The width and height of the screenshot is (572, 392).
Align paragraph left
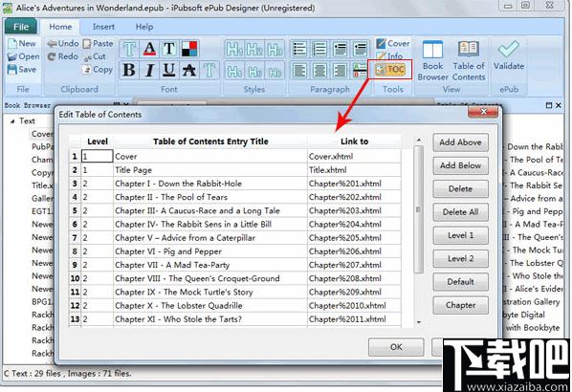click(299, 71)
